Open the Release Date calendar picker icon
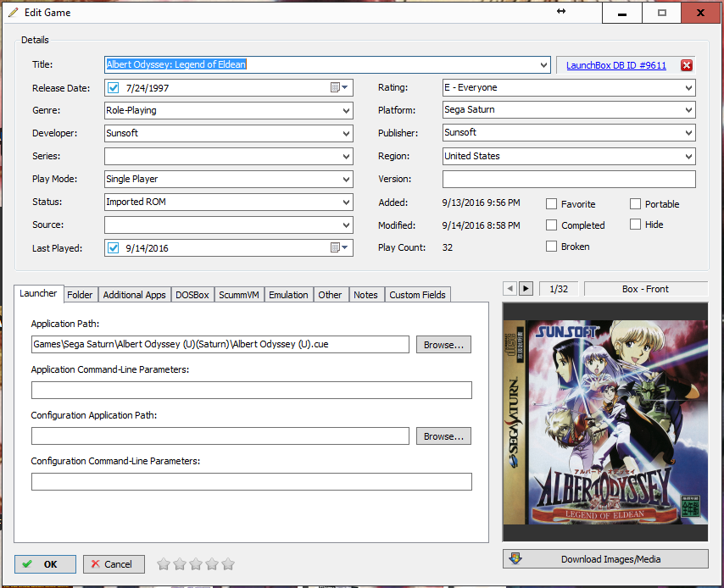724x588 pixels. pyautogui.click(x=339, y=88)
